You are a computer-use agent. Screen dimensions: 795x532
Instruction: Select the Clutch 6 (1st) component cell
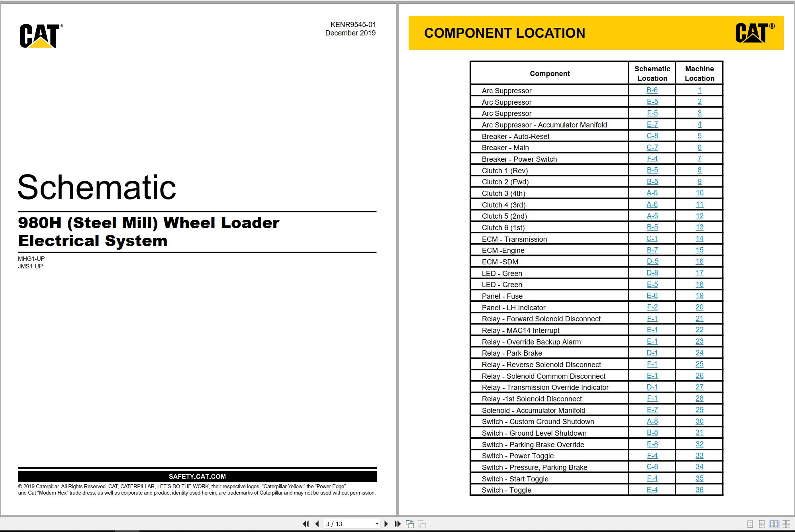pos(549,228)
